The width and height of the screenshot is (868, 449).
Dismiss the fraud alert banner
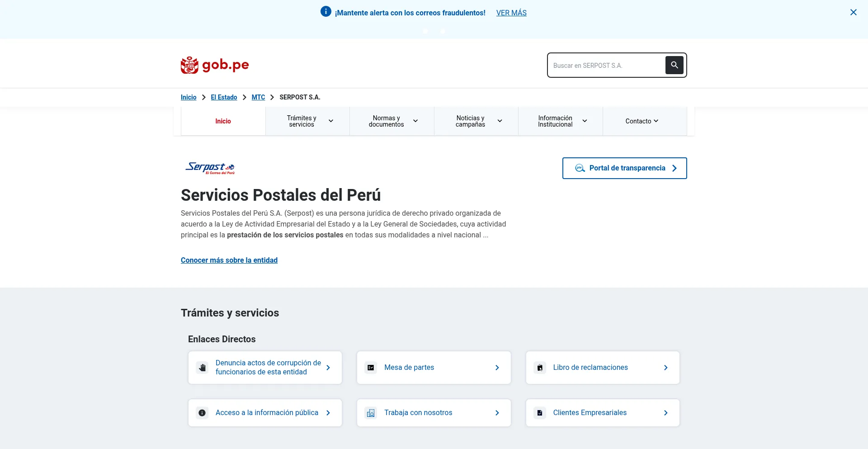854,12
